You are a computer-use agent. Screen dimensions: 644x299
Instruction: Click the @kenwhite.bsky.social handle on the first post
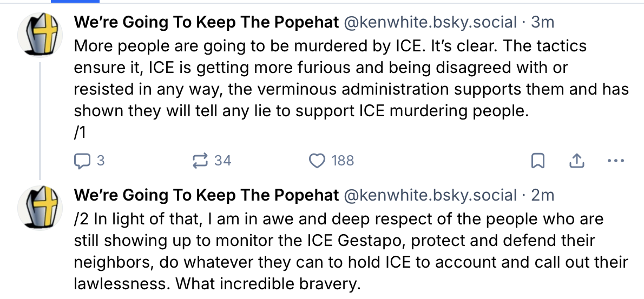430,22
